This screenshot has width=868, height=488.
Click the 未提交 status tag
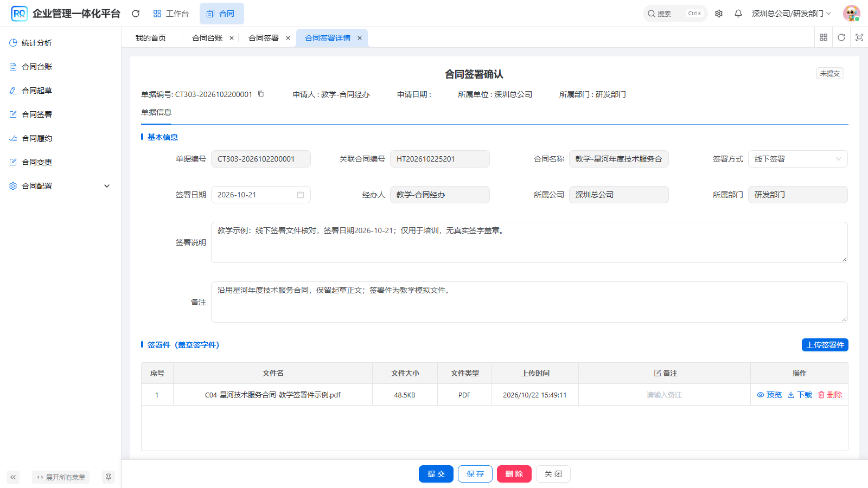click(x=830, y=73)
